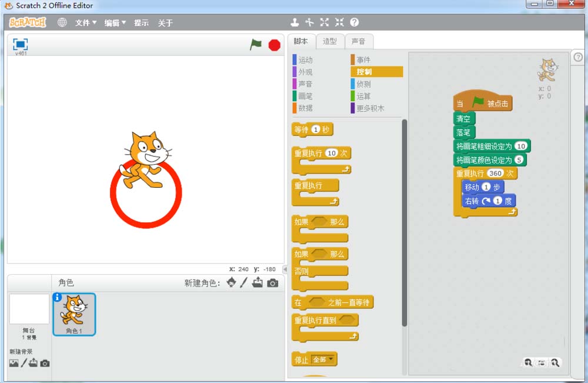Choose new sprite from library
Image resolution: width=588 pixels, height=383 pixels.
click(x=231, y=282)
